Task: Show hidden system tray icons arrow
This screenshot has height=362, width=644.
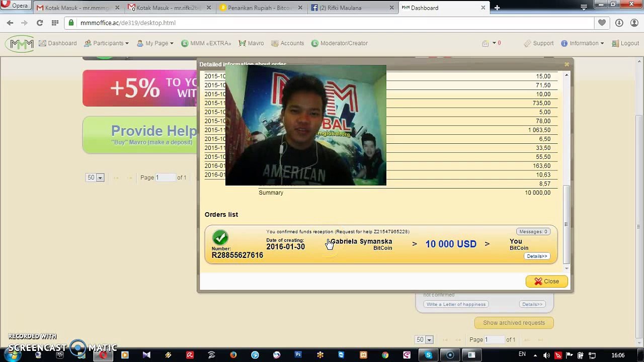Action: (534, 355)
